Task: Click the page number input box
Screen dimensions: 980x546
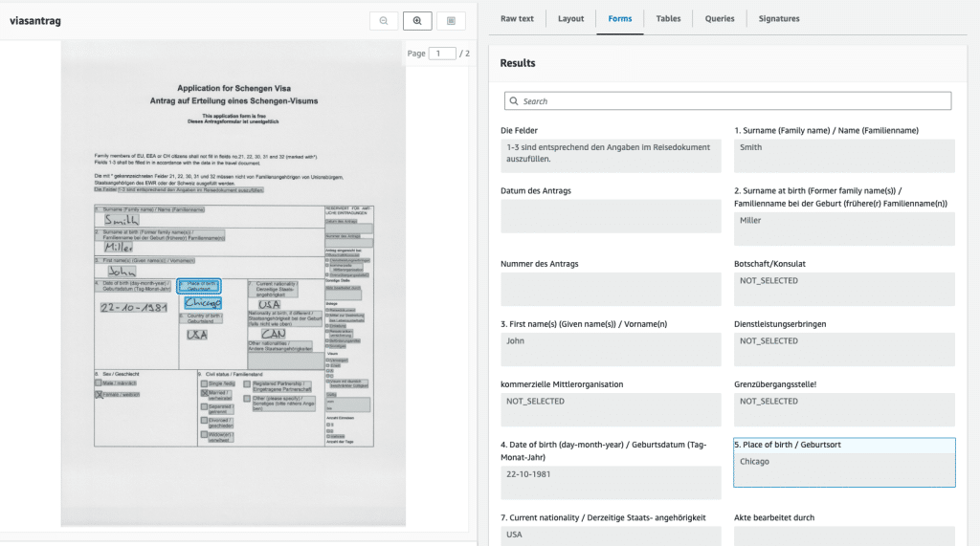Action: 442,54
